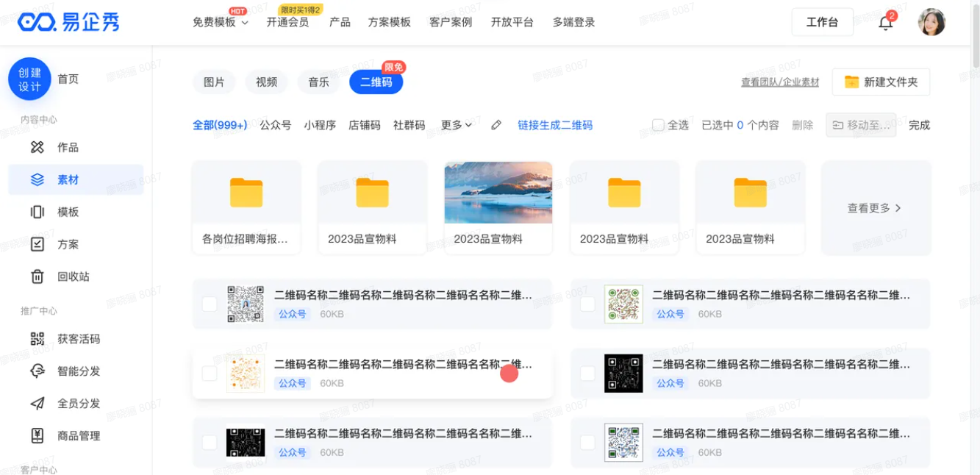The width and height of the screenshot is (980, 475).
Task: Check the orange QR code row checkbox
Action: (210, 373)
